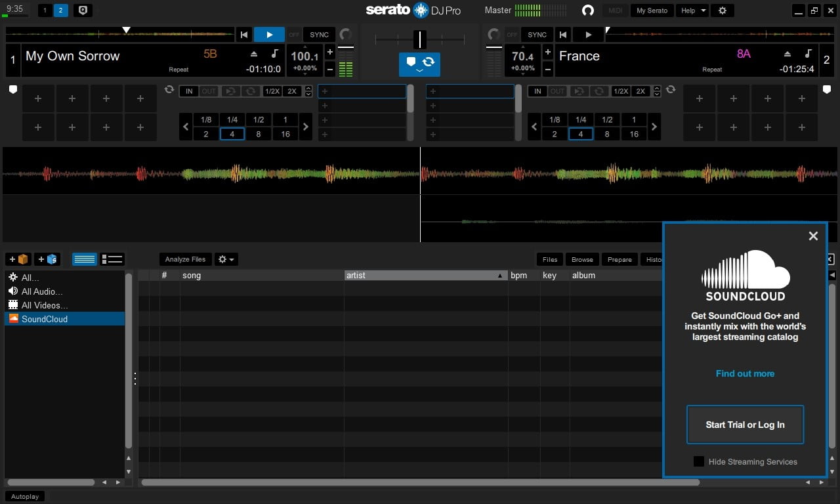Click deck 1 track overview waveform

(x=119, y=34)
